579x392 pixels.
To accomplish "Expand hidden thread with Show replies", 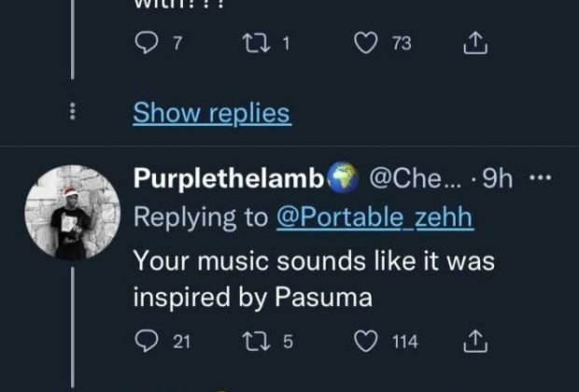I will point(211,113).
